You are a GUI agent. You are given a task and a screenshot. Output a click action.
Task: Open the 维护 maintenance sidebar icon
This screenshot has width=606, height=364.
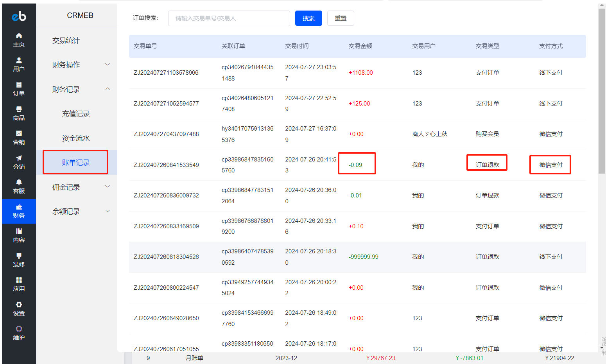(x=19, y=333)
